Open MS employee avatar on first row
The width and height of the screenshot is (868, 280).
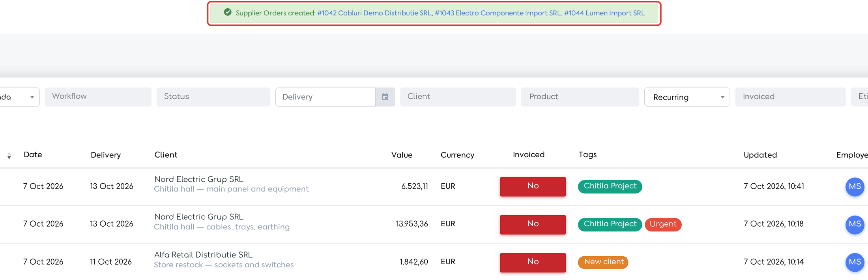click(x=855, y=186)
